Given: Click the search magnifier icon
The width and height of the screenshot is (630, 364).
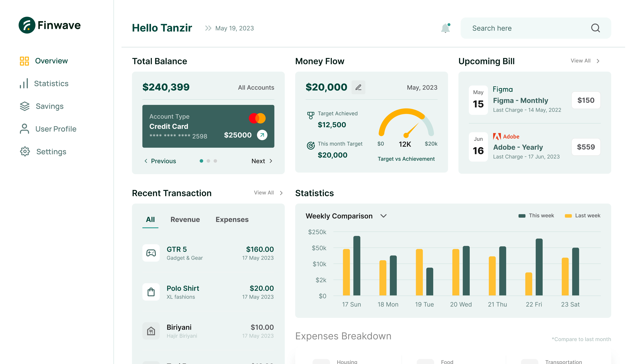Looking at the screenshot, I should (x=595, y=28).
